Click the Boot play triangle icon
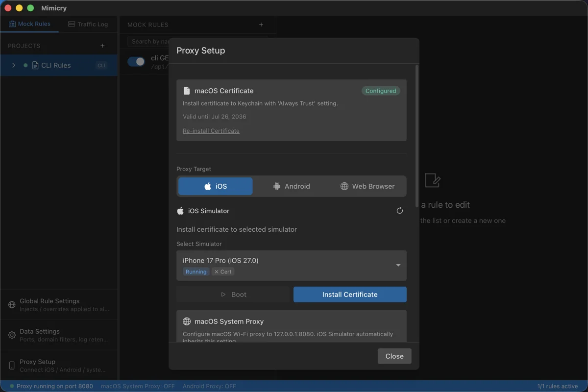 click(223, 294)
